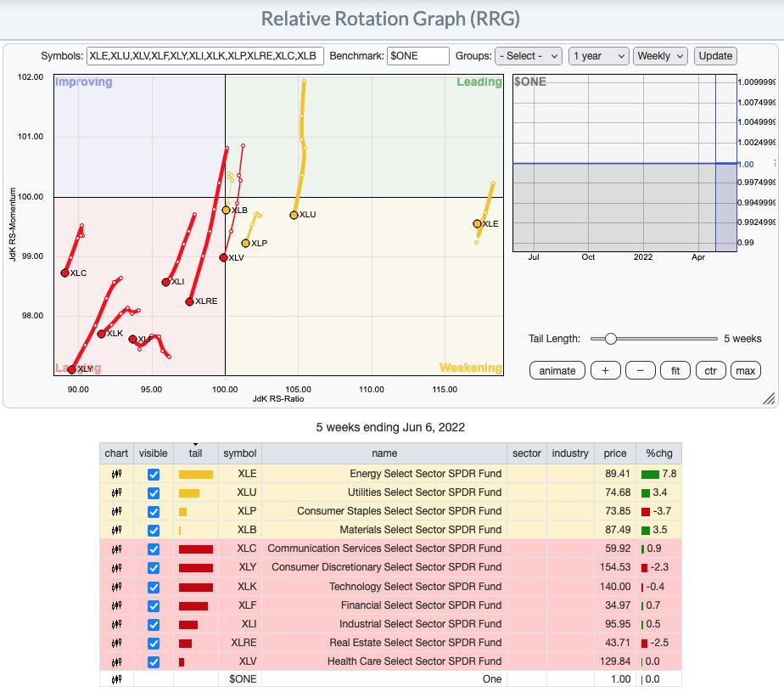
Task: Open chart icon for XLP row
Action: 116,511
